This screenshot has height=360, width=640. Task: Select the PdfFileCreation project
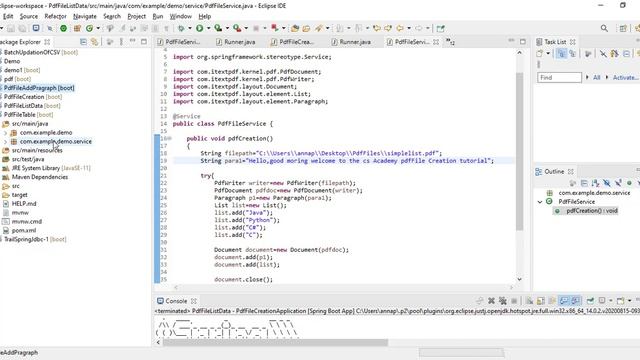[x=32, y=97]
